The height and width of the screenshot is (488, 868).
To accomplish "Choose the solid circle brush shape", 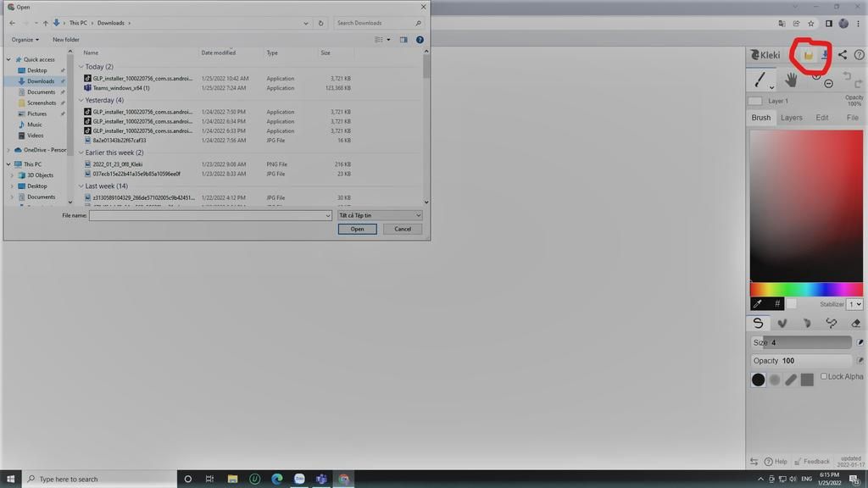I will 759,380.
